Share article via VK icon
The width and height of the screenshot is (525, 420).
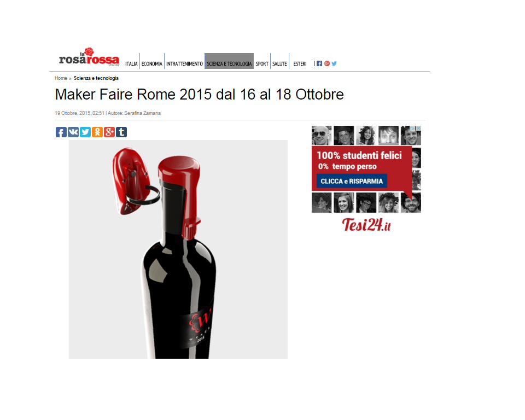[x=73, y=132]
